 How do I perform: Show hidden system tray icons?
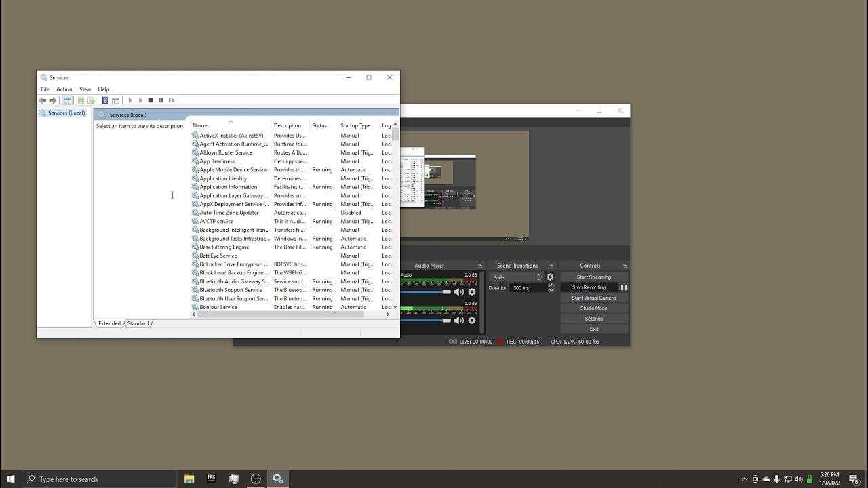tap(745, 479)
